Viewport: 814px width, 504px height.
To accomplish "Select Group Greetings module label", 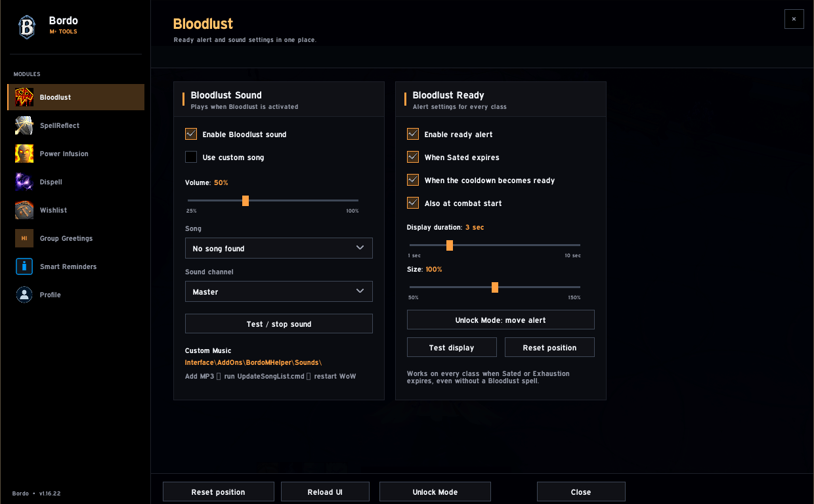I will pos(66,238).
